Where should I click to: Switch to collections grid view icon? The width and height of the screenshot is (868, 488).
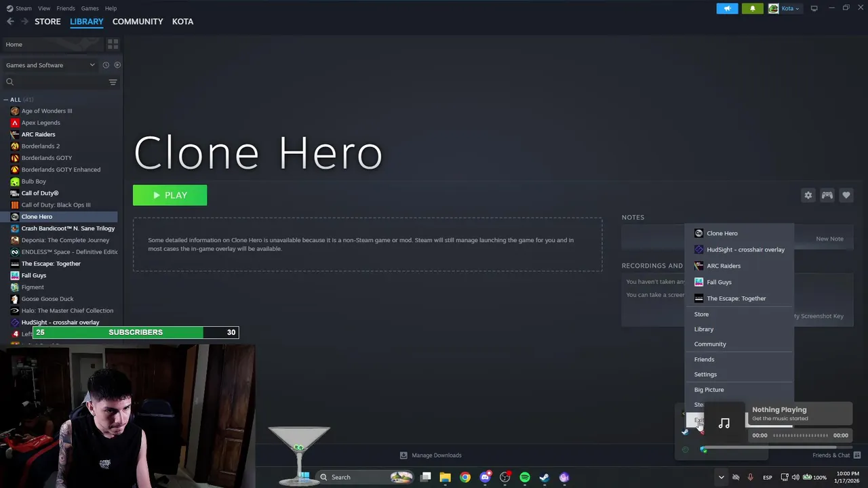[113, 44]
